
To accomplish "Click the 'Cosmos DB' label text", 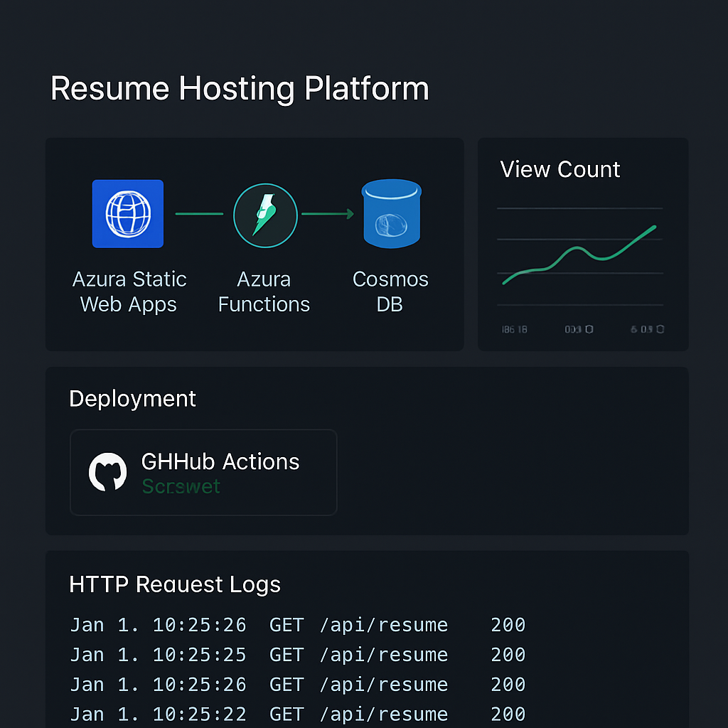I will click(390, 291).
